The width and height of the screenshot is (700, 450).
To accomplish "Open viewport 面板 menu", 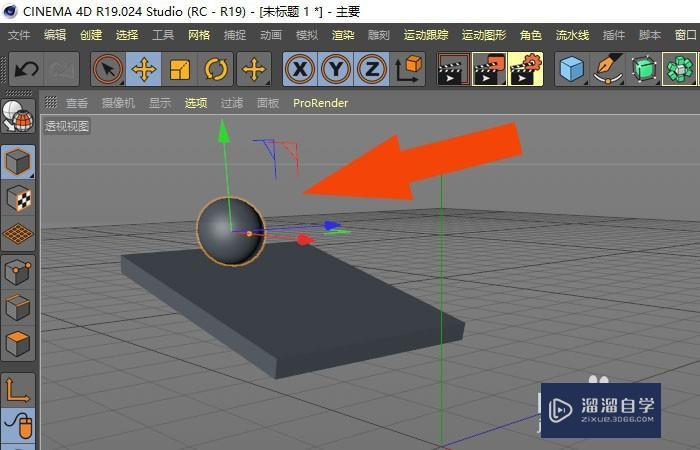I will [268, 103].
